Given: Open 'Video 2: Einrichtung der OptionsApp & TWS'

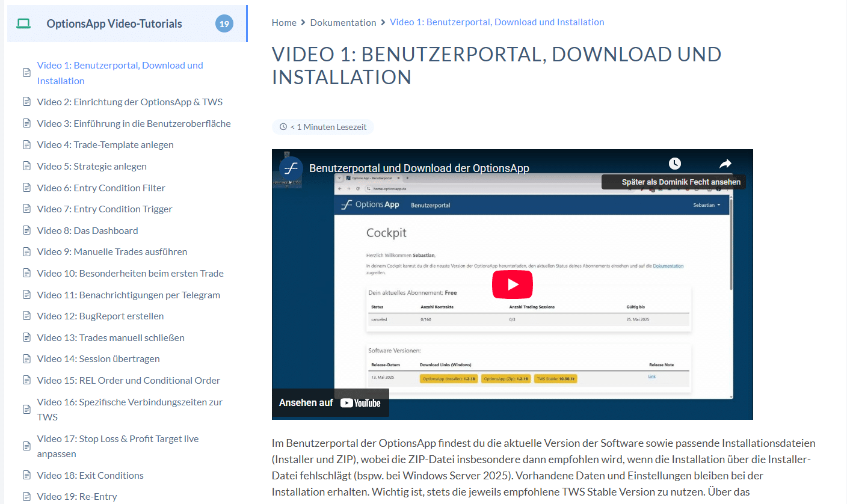Looking at the screenshot, I should click(130, 102).
